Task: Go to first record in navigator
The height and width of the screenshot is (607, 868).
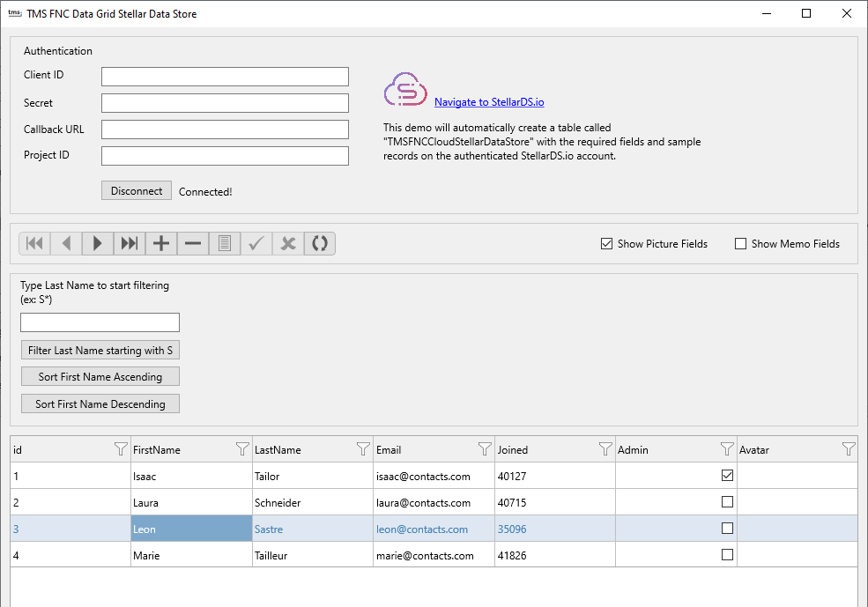Action: [35, 243]
